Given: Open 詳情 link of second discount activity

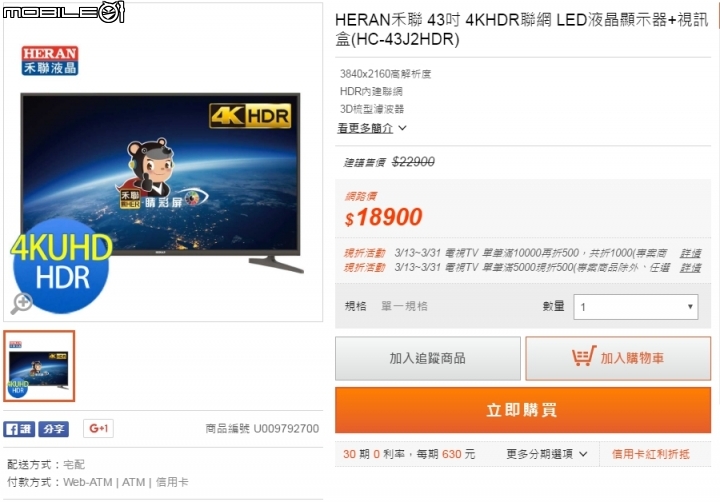Looking at the screenshot, I should click(x=690, y=268).
